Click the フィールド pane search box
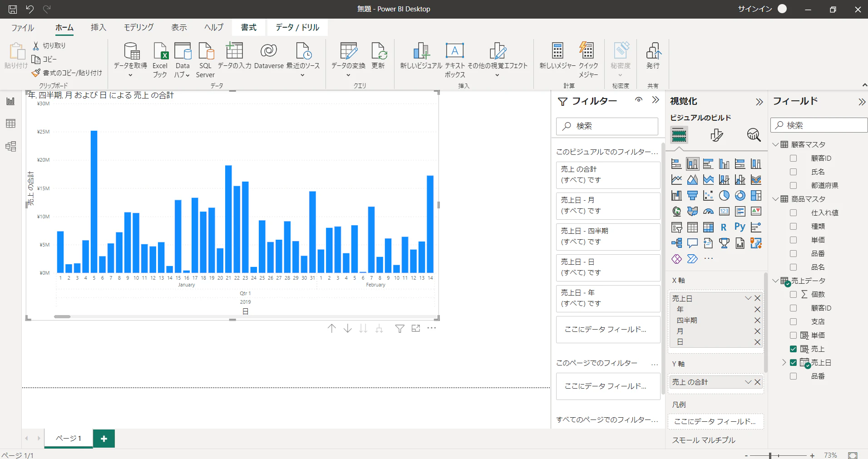 819,125
